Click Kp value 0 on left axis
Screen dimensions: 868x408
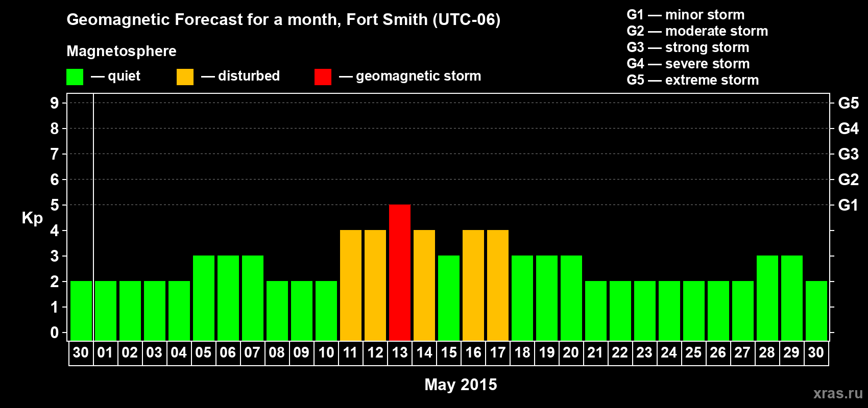55,333
